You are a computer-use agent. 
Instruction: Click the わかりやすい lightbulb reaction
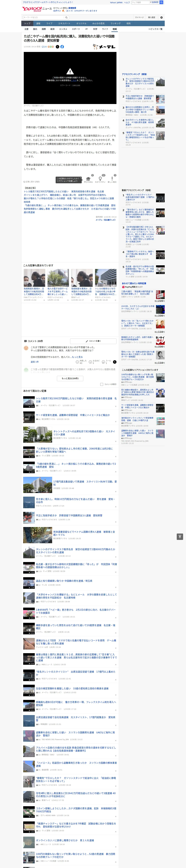coord(100,179)
